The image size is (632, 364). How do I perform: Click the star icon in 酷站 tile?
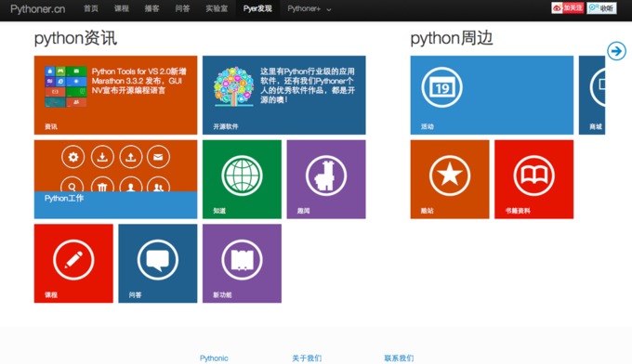point(450,175)
